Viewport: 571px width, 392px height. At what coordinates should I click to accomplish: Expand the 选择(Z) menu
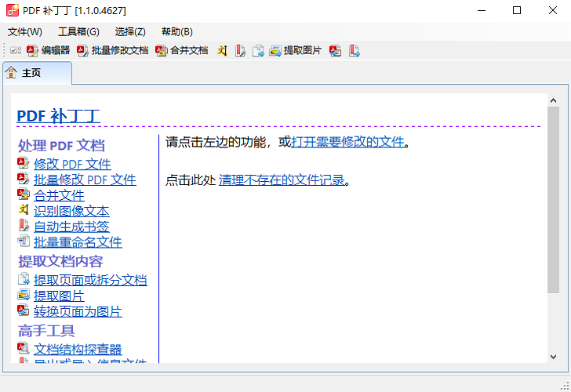[130, 31]
